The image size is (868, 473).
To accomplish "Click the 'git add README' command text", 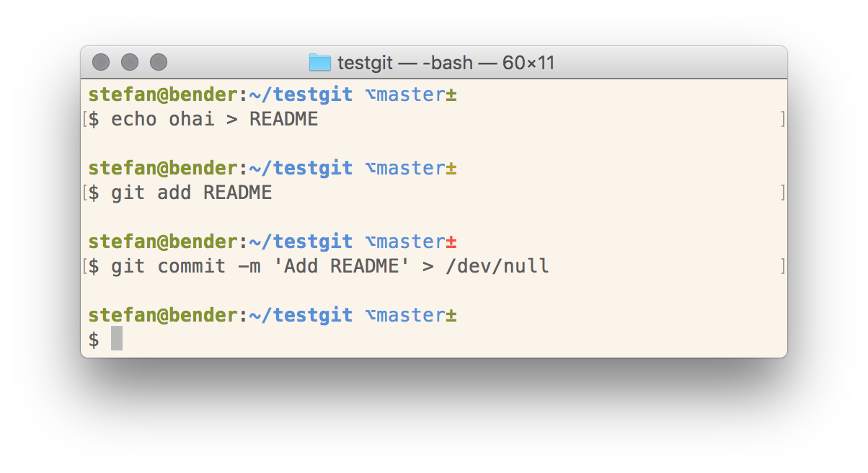I will point(192,193).
